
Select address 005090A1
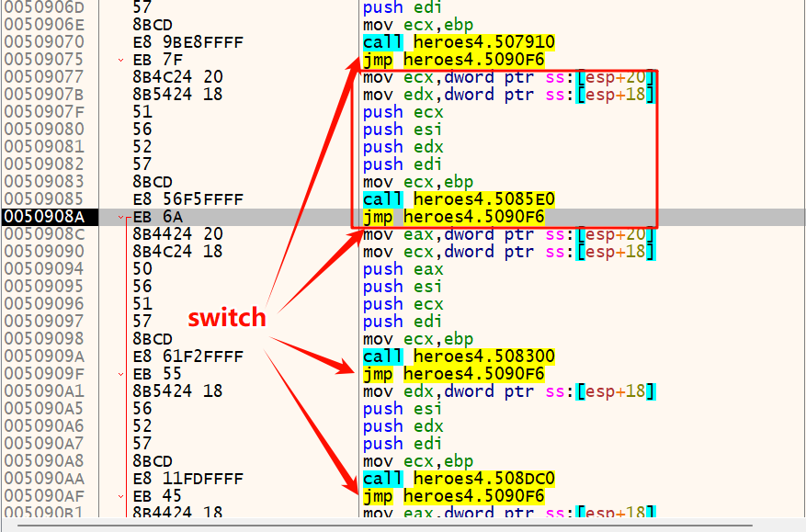44,391
